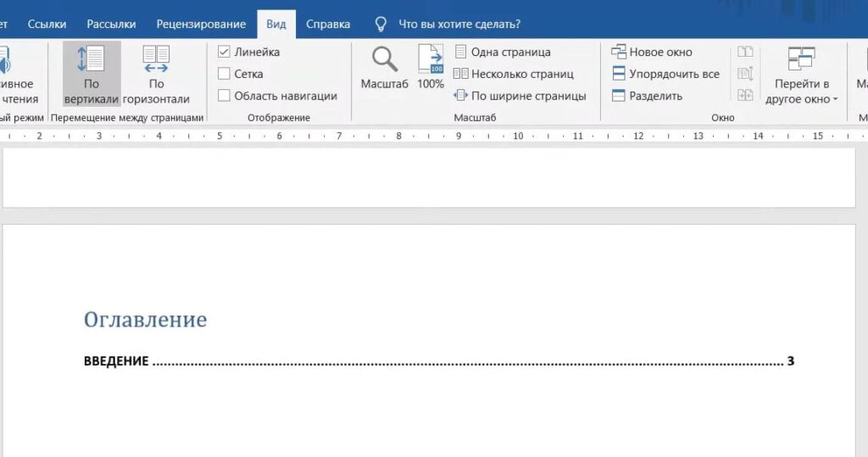Click the Одна страница label
This screenshot has width=868, height=457.
tap(511, 52)
